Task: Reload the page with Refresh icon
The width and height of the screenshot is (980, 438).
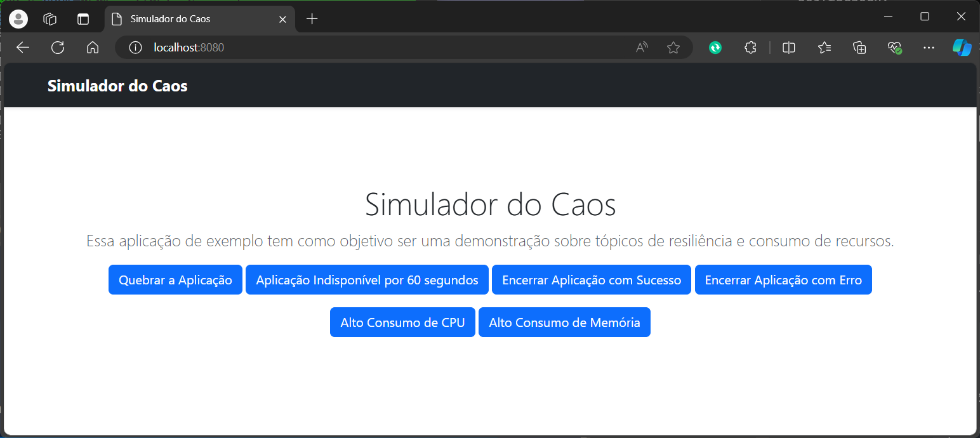Action: coord(58,48)
